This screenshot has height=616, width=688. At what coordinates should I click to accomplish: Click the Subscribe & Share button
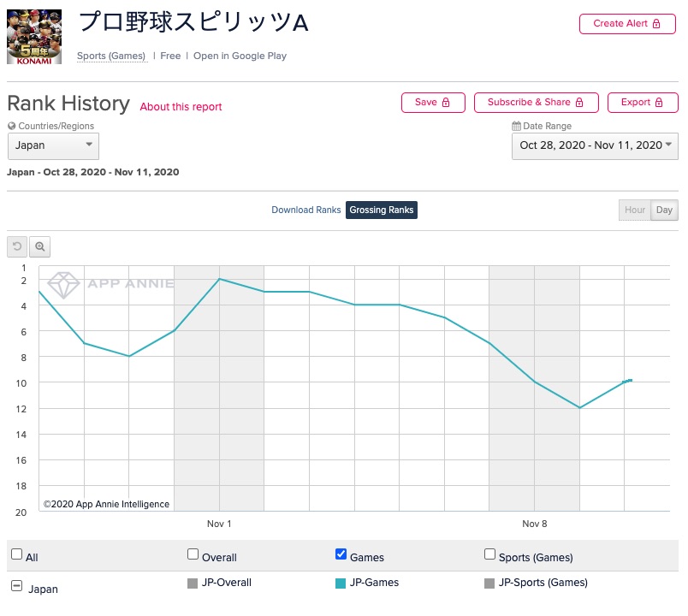coord(537,102)
